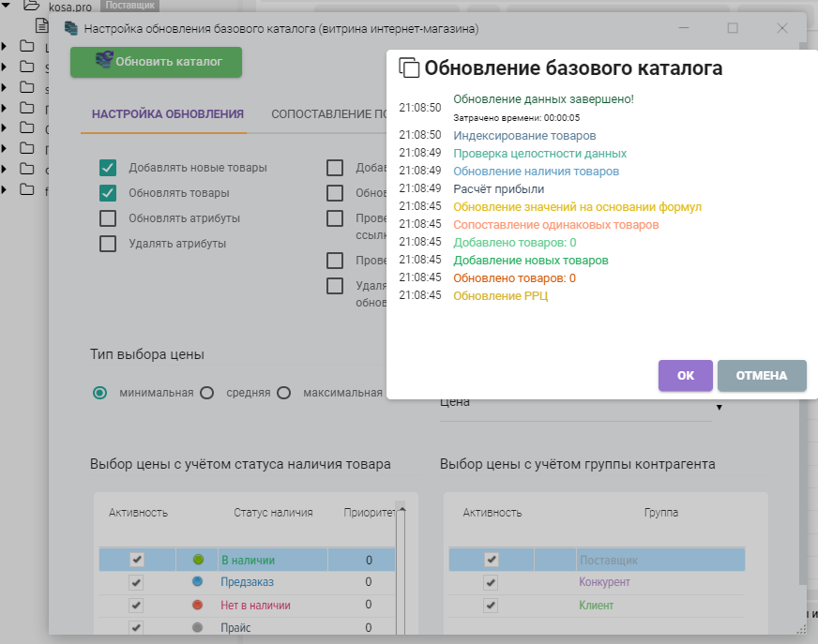Dismiss the dialog with ОТМЕНА button
The height and width of the screenshot is (644, 818).
pos(762,376)
